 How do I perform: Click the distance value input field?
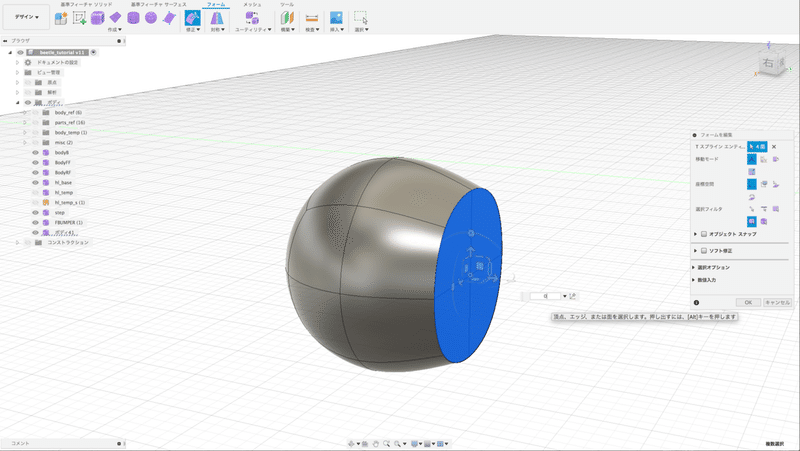(x=546, y=296)
